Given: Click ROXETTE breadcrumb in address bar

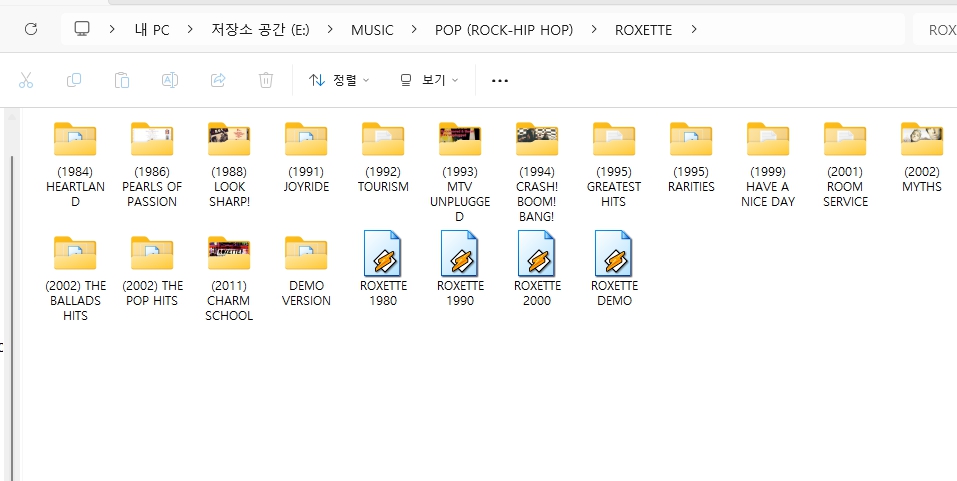Looking at the screenshot, I should tap(643, 30).
